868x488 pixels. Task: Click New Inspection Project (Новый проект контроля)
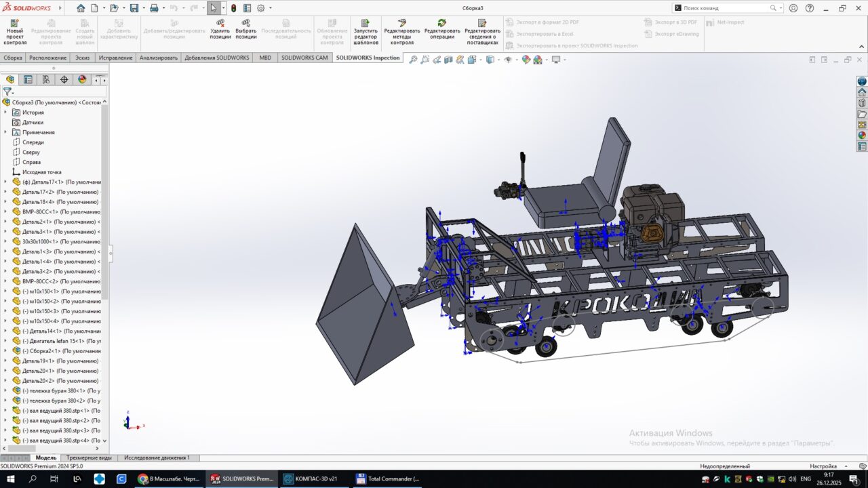coord(15,32)
